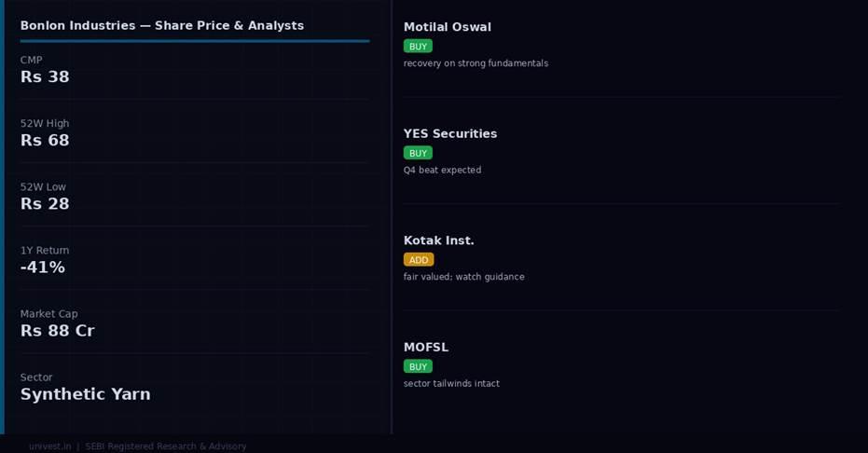Open the Motilal Oswal analyst entry
868x453 pixels.
point(448,27)
